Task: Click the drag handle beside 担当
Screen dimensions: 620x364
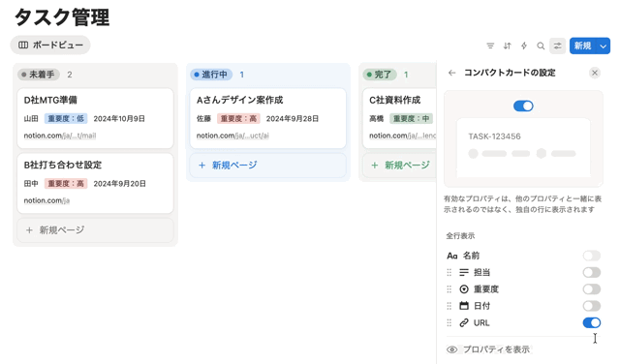Action: (449, 272)
